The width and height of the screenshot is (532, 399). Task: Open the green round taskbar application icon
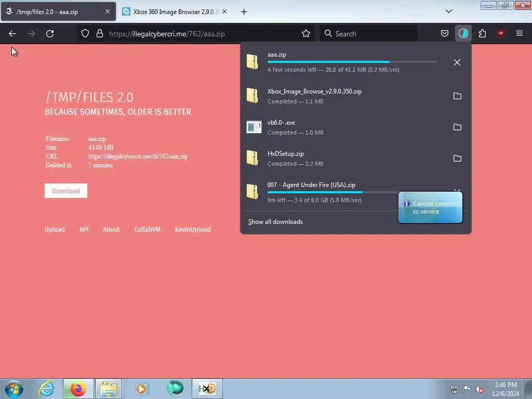coord(175,388)
